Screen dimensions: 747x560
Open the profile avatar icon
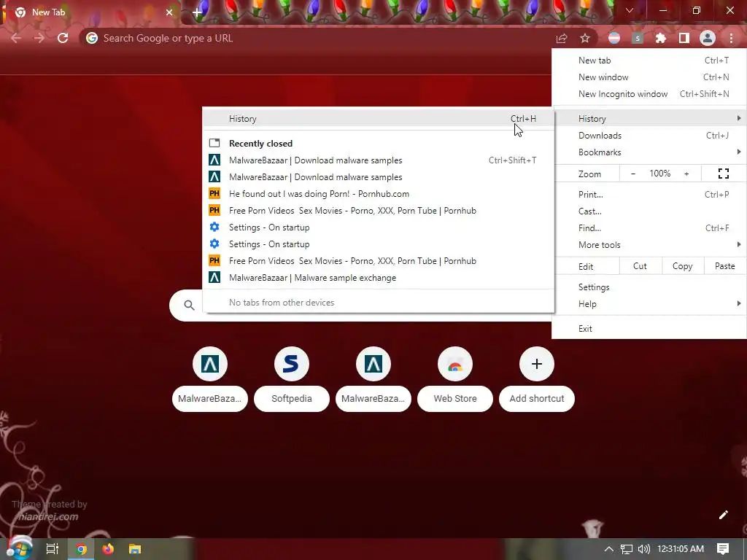708,38
